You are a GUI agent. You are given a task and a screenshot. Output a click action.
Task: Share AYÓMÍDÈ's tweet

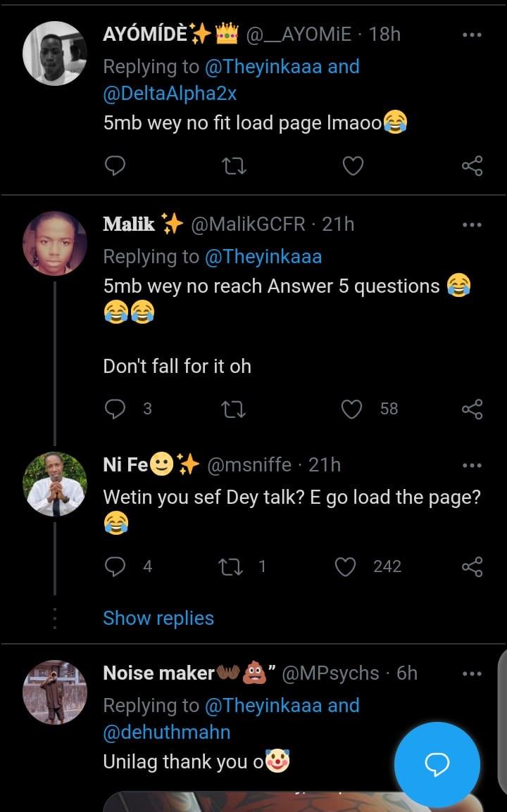(472, 166)
